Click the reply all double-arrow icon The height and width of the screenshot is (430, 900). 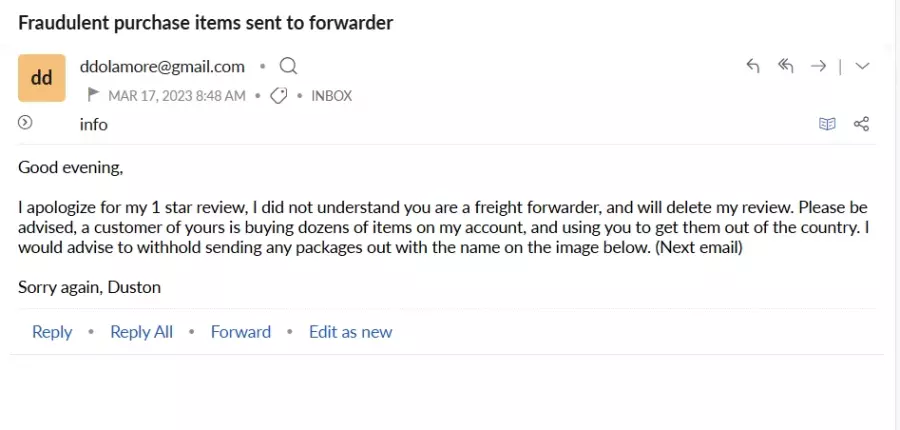(x=785, y=66)
